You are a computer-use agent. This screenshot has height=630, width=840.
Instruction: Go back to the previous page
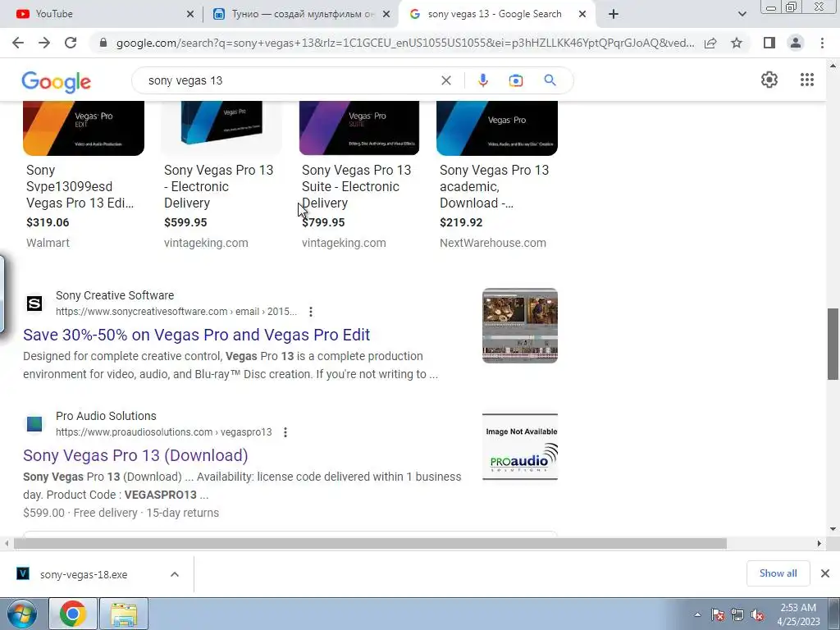pos(18,43)
